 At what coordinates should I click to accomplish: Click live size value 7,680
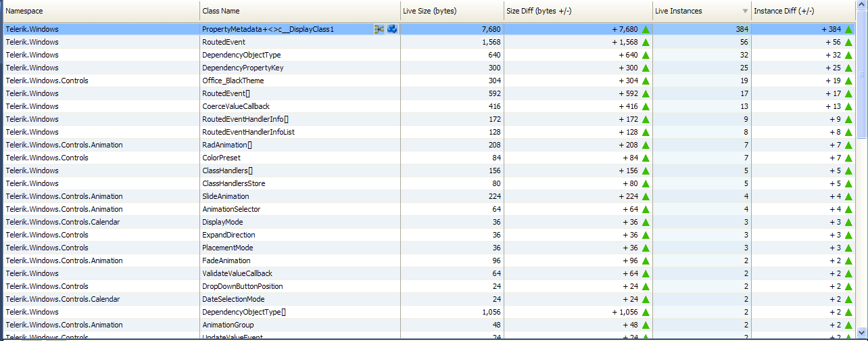pos(491,30)
